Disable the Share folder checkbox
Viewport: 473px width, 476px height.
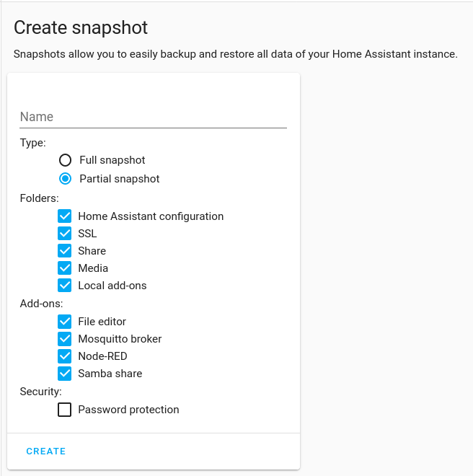[x=65, y=251]
